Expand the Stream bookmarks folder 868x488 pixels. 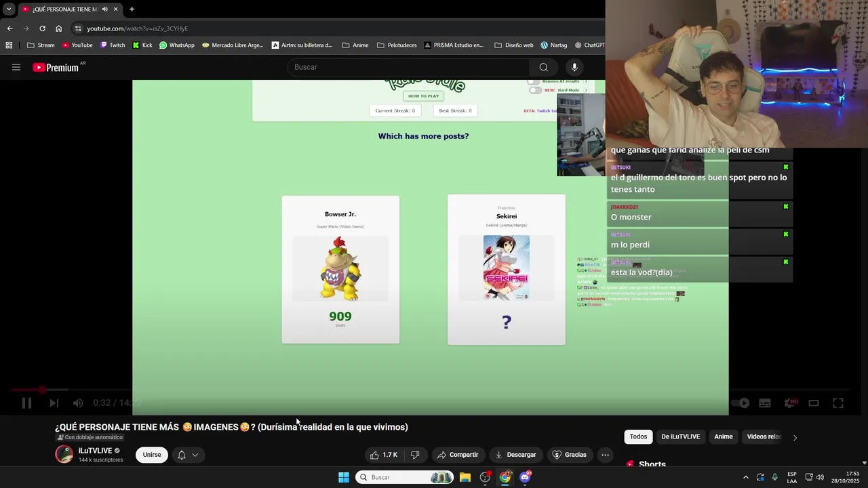point(41,45)
